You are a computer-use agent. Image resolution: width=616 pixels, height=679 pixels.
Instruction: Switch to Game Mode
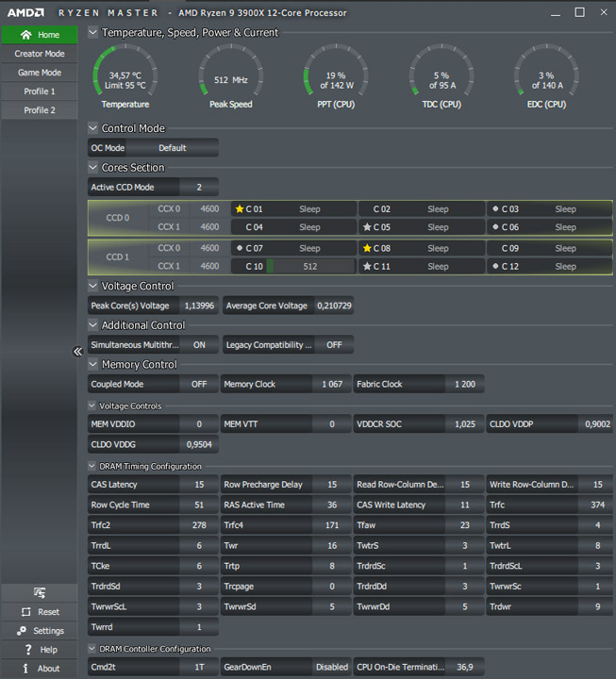tap(40, 73)
